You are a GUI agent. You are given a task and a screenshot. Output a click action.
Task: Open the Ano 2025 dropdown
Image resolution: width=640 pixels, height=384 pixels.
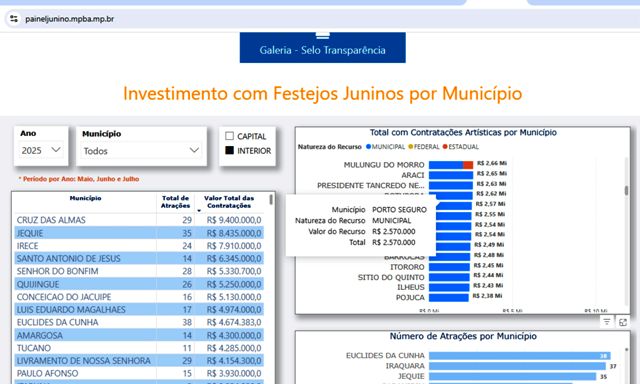coord(41,150)
